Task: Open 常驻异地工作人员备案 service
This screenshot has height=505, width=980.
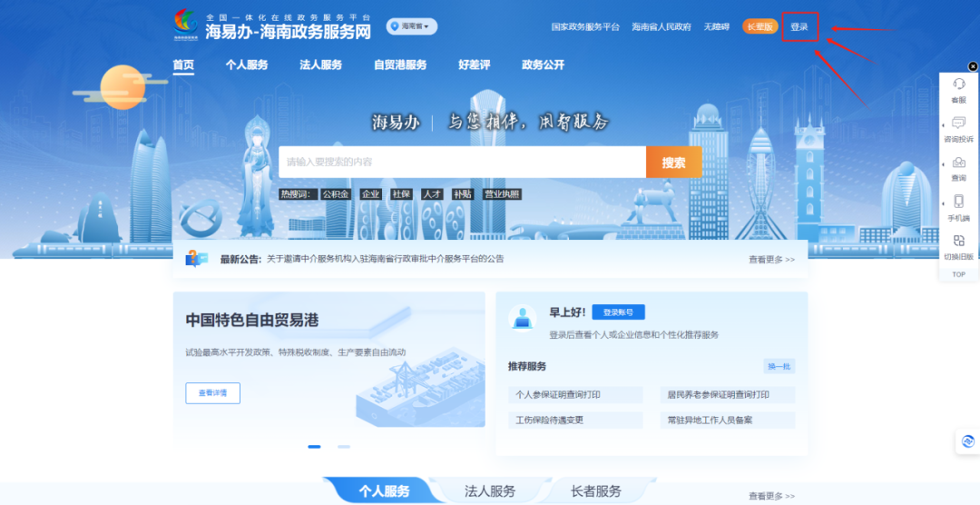Action: (x=728, y=420)
